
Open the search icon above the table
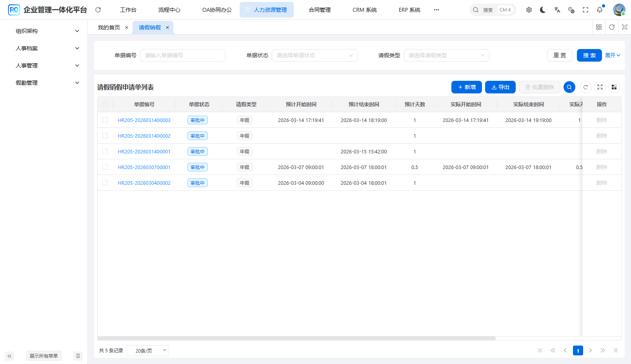click(569, 87)
